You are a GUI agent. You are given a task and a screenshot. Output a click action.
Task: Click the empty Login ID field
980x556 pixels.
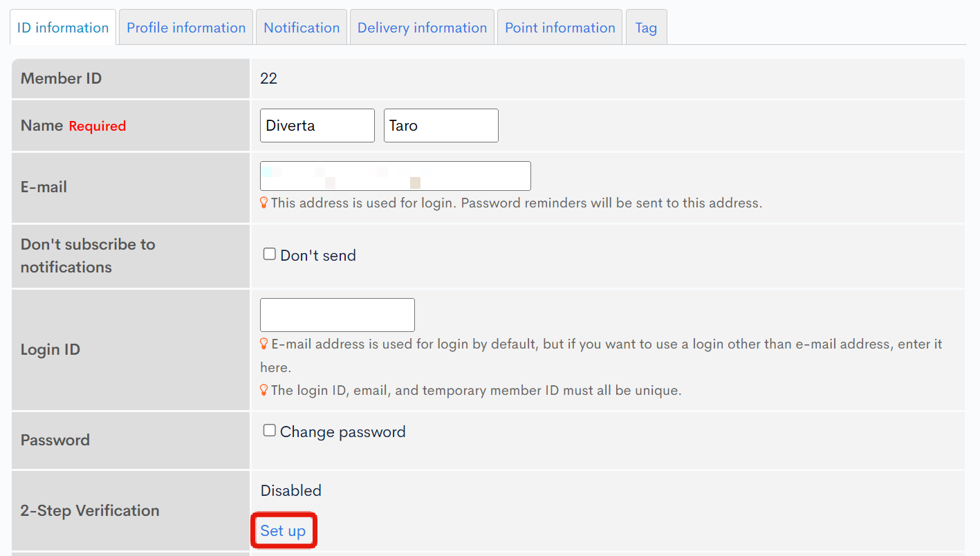[x=337, y=315]
